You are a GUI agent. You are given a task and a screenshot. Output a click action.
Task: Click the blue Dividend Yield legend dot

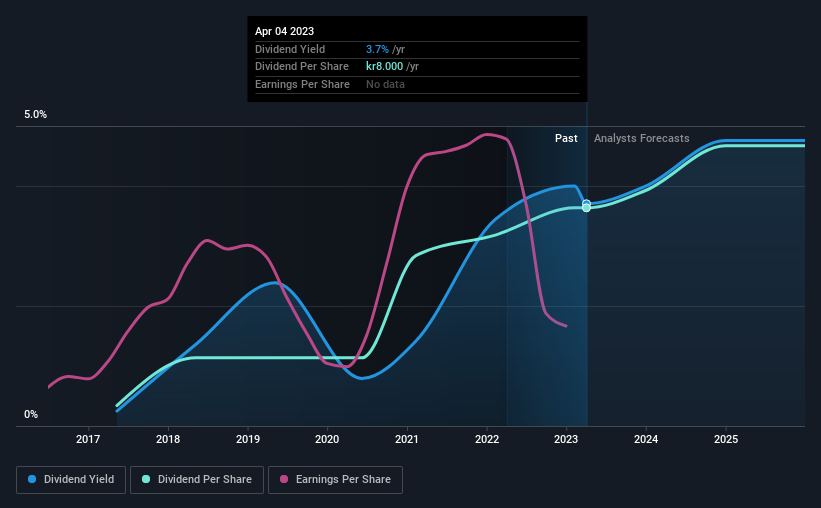(32, 479)
